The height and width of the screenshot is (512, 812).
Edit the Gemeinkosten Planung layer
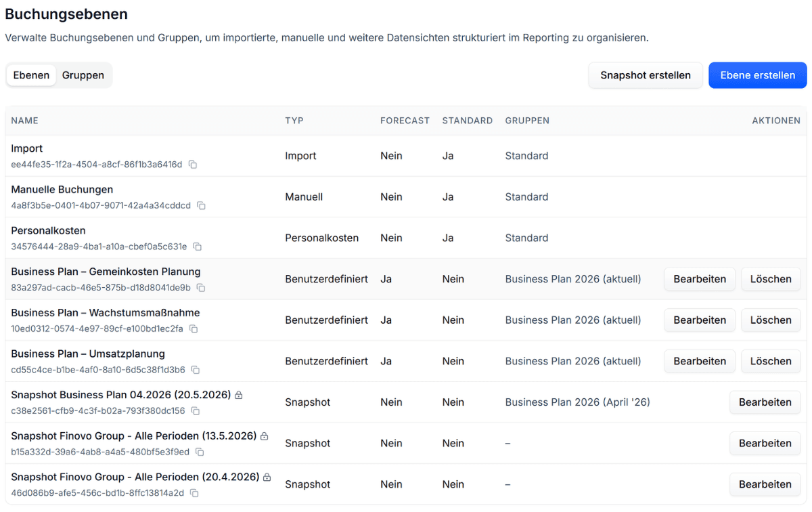pyautogui.click(x=700, y=279)
